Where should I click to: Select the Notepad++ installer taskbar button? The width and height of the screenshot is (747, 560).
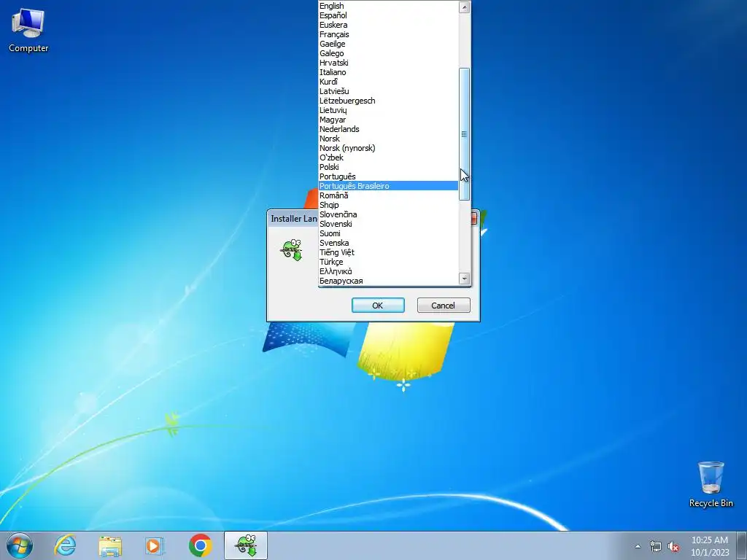(x=246, y=545)
